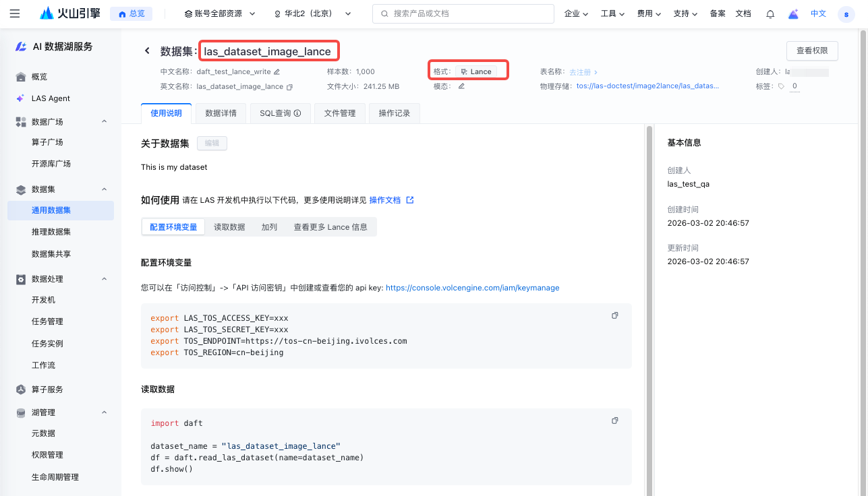The width and height of the screenshot is (868, 496).
Task: Open the console.volcengine.com keymanage link
Action: point(472,288)
